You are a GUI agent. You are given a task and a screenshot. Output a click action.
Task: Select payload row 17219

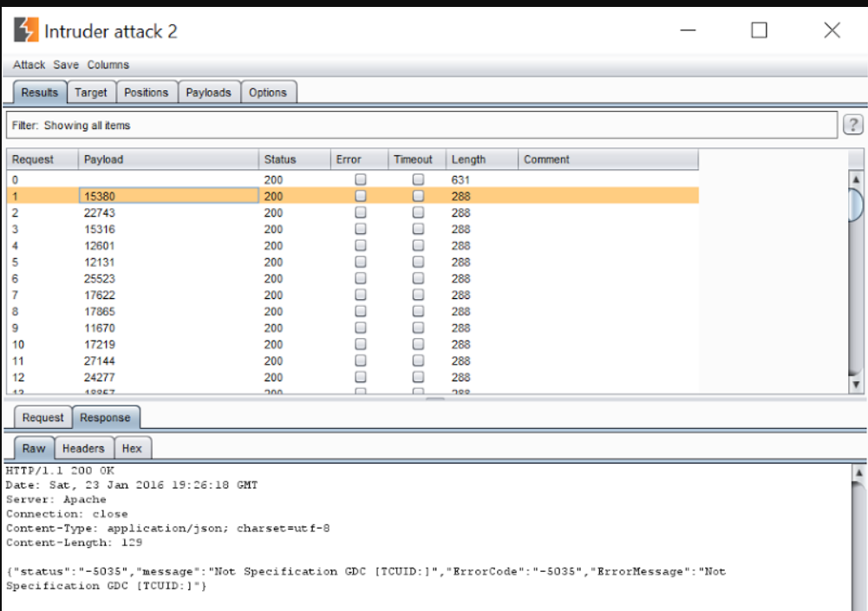click(353, 344)
